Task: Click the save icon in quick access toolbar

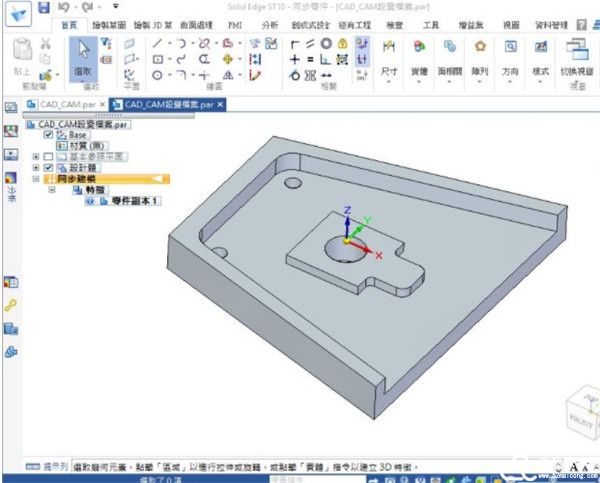Action: (44, 8)
